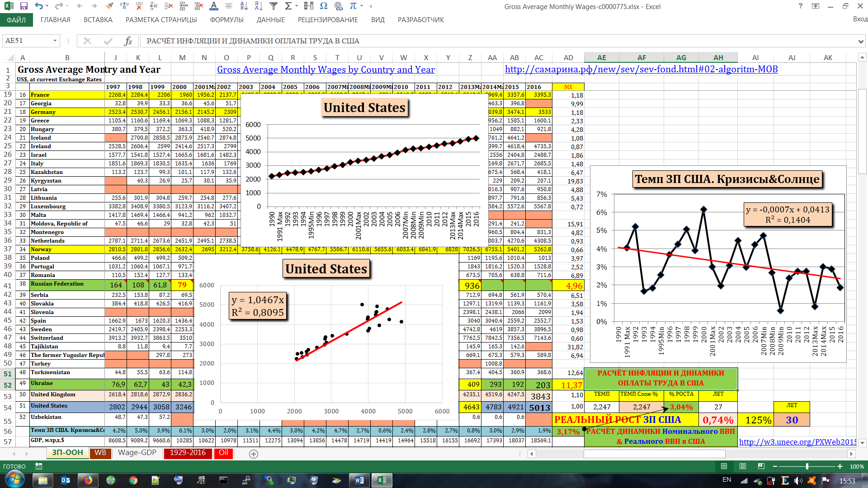Open the Gross Average Monthly Wages link
This screenshot has width=868, height=488.
pyautogui.click(x=325, y=70)
